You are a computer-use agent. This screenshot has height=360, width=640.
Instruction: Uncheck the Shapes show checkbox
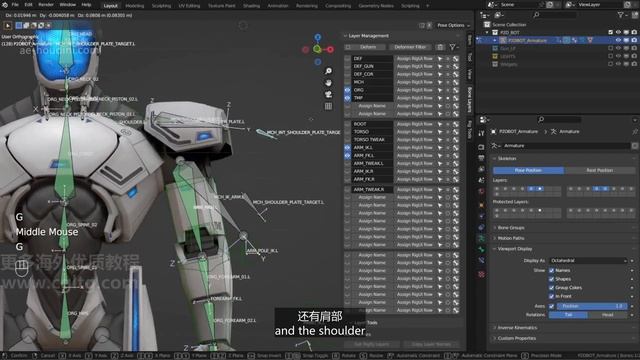coord(551,279)
